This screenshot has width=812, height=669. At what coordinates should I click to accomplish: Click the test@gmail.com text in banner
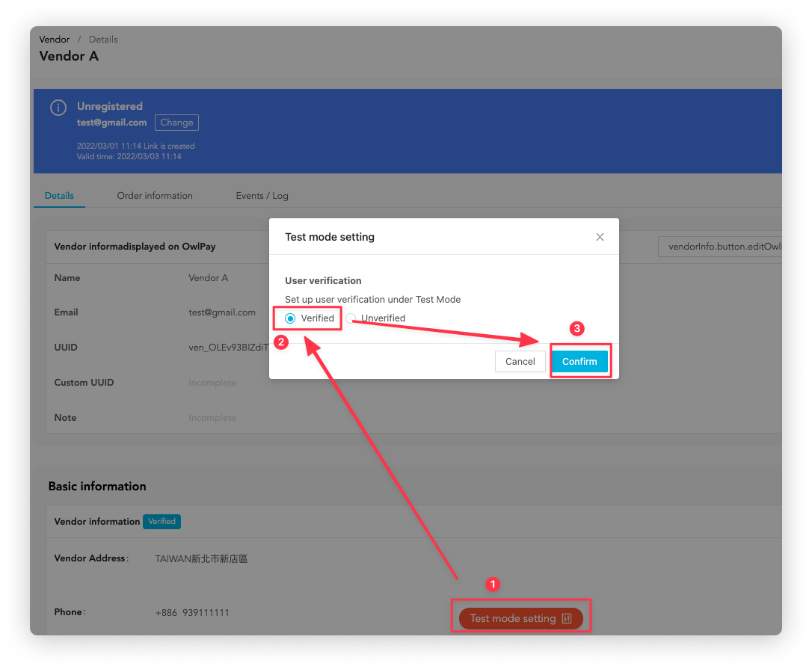pos(112,122)
